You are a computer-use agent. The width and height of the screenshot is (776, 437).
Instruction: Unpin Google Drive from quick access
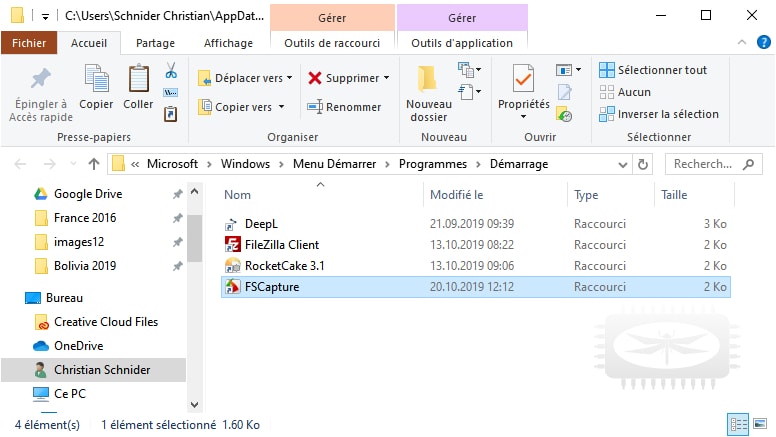[x=177, y=194]
